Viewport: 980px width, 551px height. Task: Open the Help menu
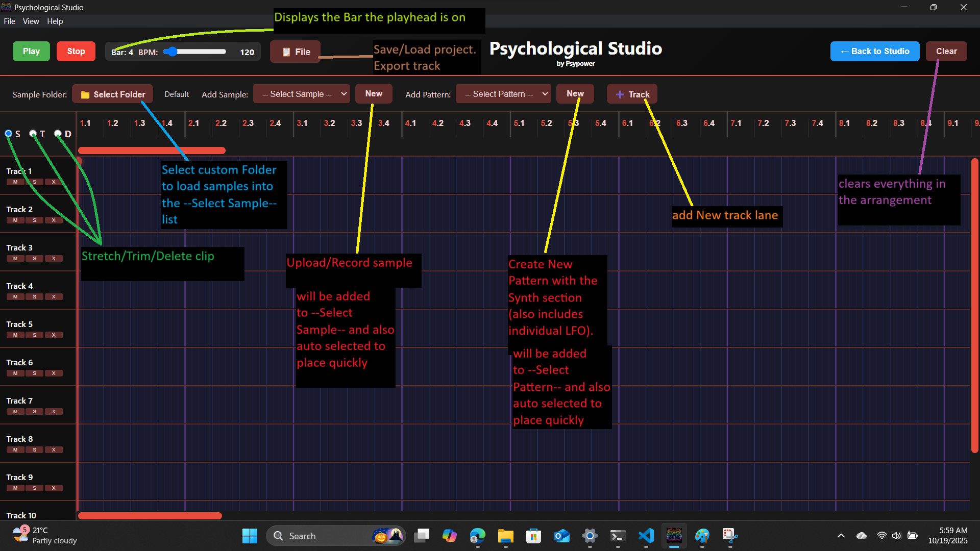tap(55, 21)
